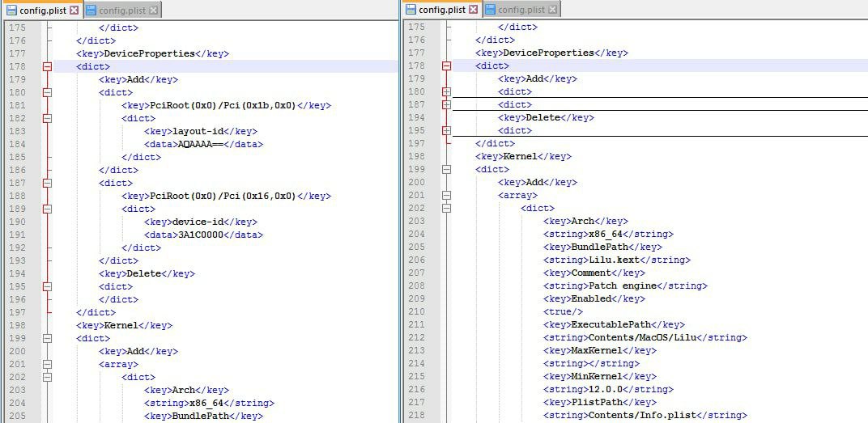Click the DeviceProperties key in right pane

tap(549, 53)
